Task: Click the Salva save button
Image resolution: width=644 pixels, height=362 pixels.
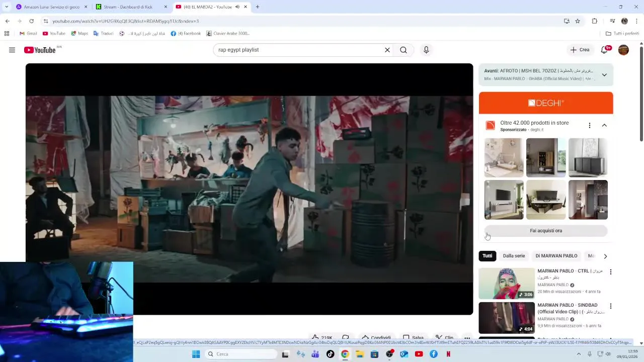Action: (413, 338)
